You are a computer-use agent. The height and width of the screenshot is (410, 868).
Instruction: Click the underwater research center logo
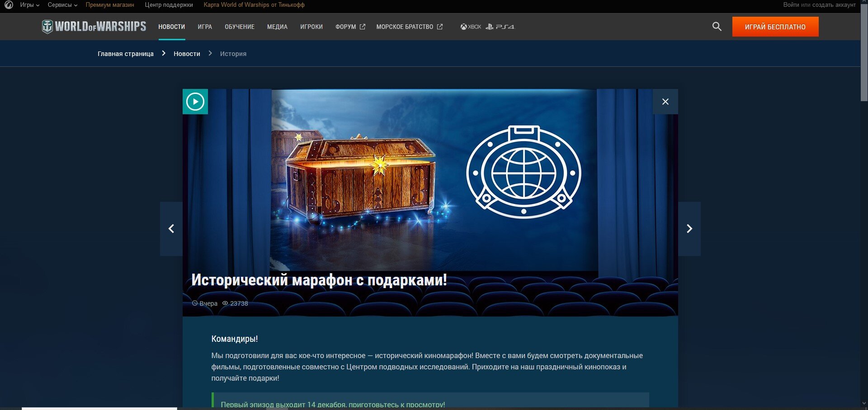524,172
